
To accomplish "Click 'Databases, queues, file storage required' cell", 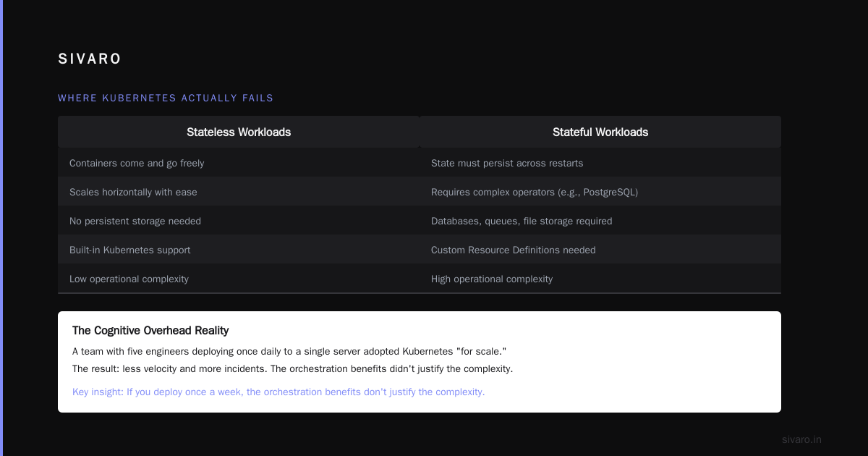I will click(x=600, y=221).
